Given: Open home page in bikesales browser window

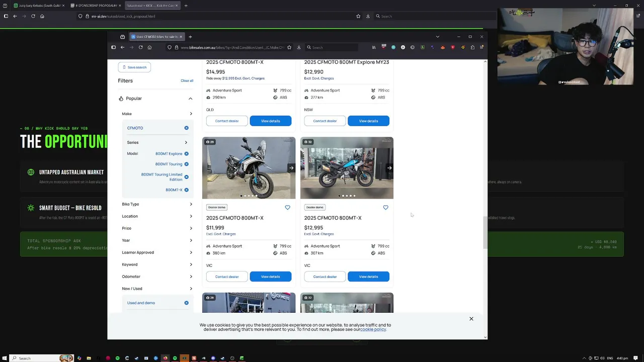Looking at the screenshot, I should (x=149, y=47).
